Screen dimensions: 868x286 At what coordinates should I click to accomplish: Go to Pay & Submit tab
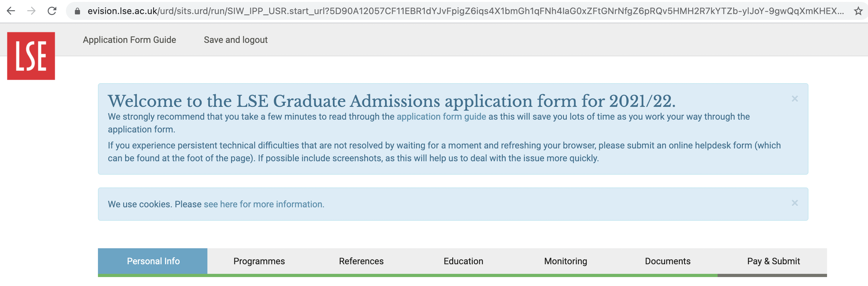coord(773,261)
